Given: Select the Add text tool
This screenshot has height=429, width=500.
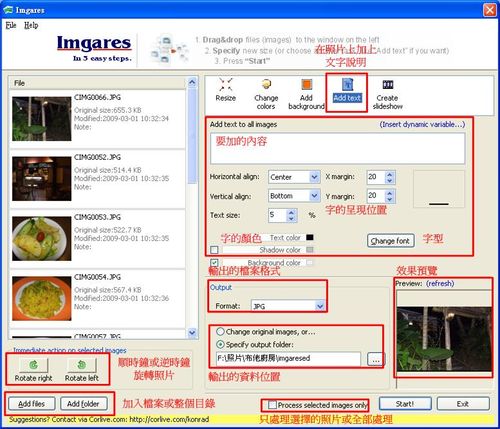Looking at the screenshot, I should (347, 91).
